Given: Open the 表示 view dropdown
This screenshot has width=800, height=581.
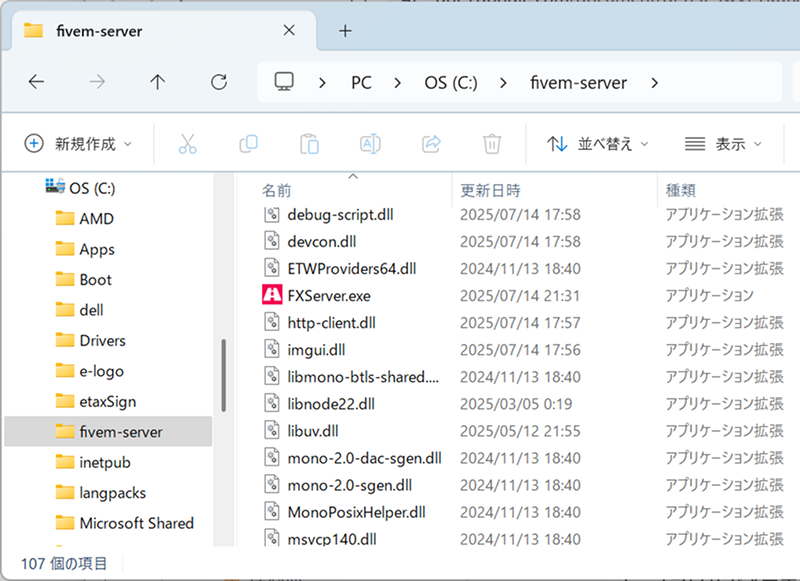Looking at the screenshot, I should (x=723, y=144).
